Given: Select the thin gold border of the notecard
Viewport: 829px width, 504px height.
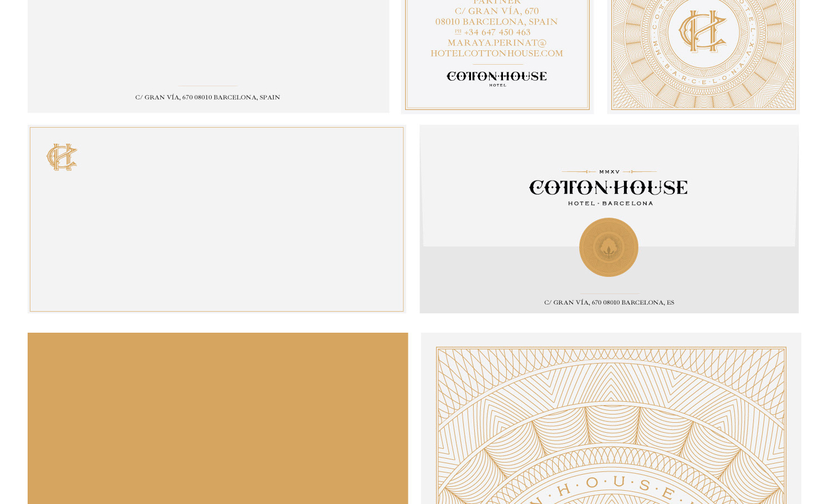Looking at the screenshot, I should tap(216, 128).
